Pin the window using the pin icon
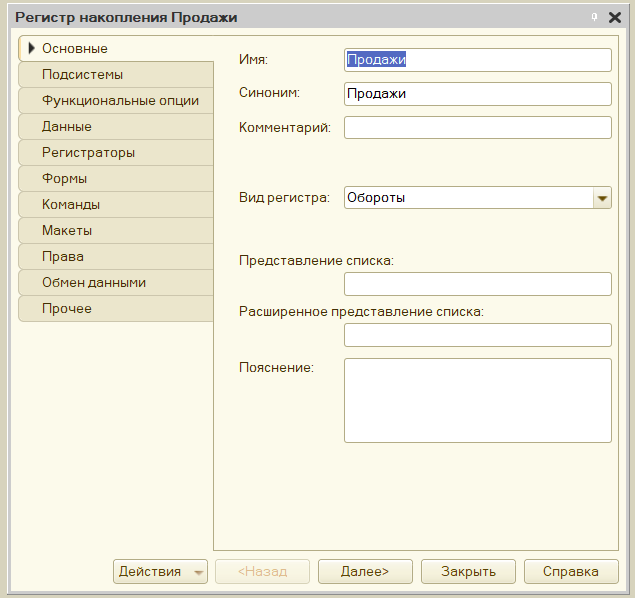This screenshot has height=598, width=635. (594, 17)
